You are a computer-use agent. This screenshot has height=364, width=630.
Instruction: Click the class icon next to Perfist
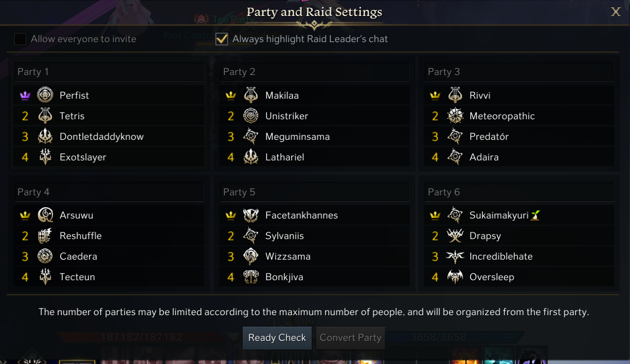tap(45, 95)
